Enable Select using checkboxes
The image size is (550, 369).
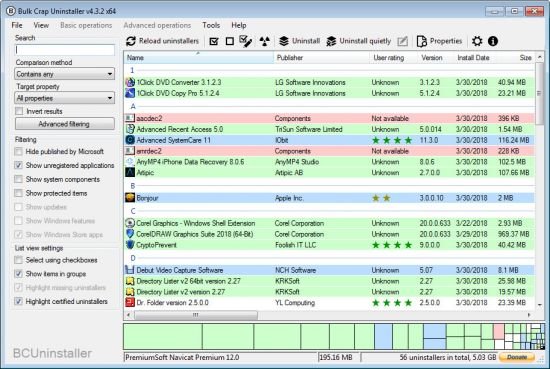[x=18, y=260]
